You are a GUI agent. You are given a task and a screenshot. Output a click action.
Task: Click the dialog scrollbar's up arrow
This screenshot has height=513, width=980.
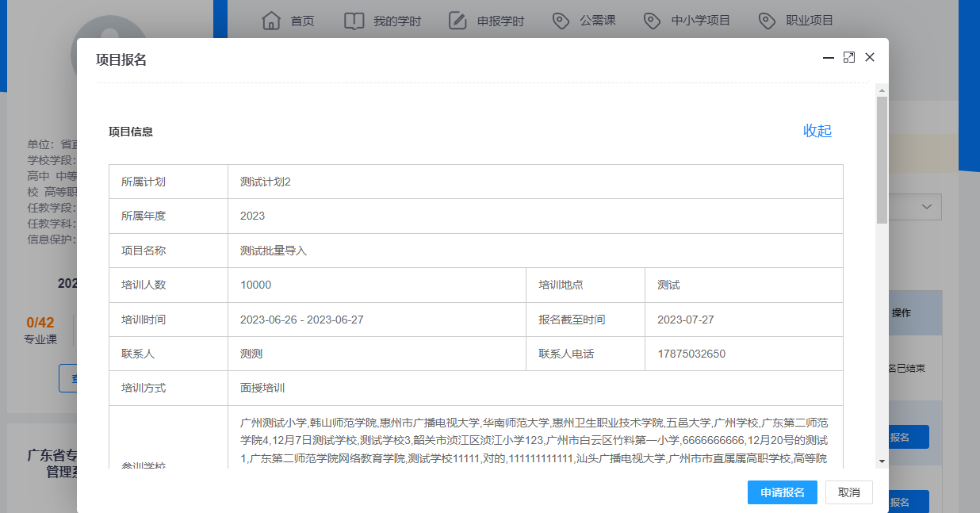tap(882, 89)
